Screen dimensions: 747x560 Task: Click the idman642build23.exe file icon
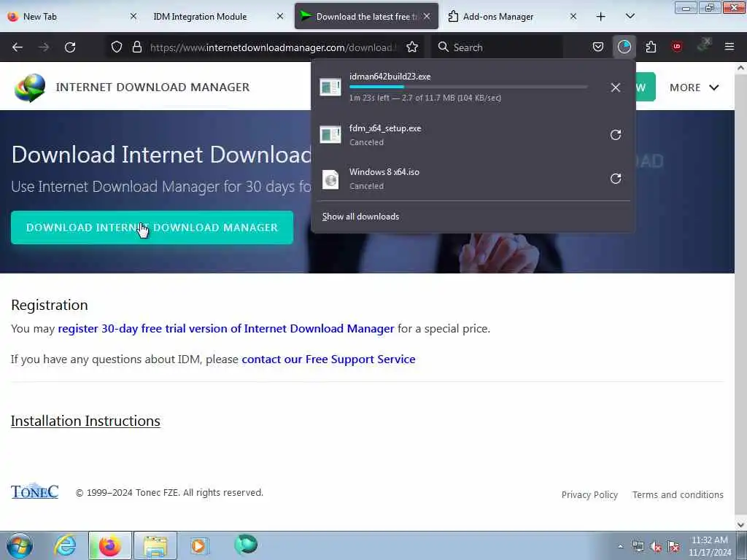pyautogui.click(x=330, y=87)
